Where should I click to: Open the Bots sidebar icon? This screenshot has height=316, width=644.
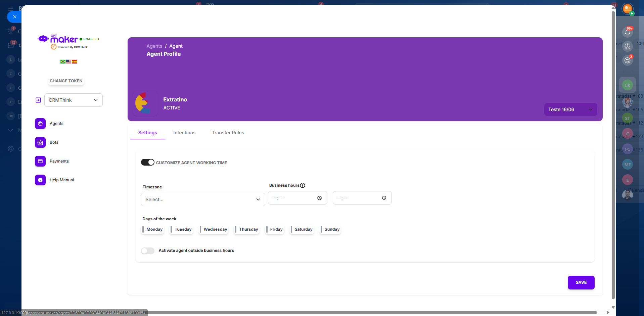[x=40, y=142]
